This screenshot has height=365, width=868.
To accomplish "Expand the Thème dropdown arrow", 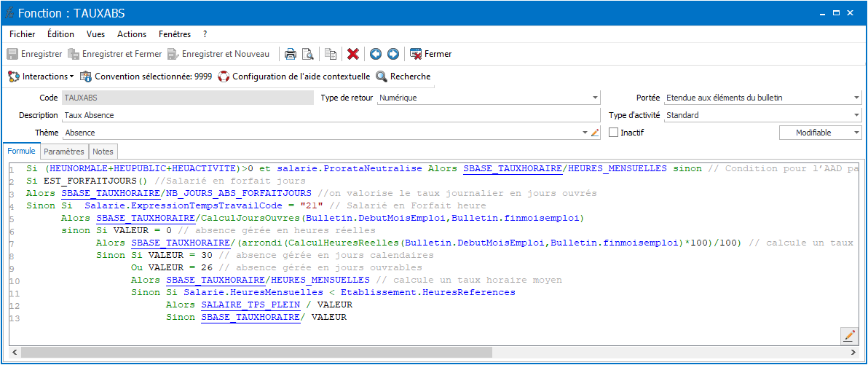I will click(x=585, y=133).
